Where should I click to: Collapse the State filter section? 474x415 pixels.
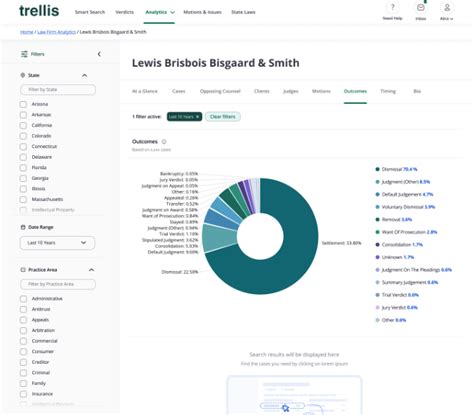pyautogui.click(x=84, y=75)
